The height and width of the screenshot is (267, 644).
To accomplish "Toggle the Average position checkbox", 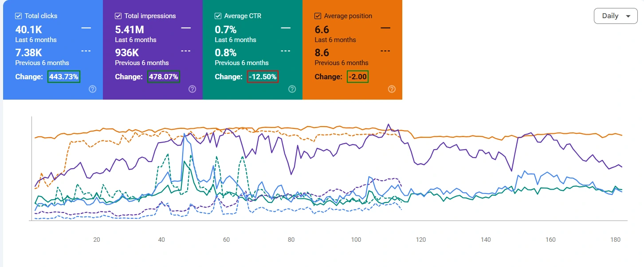I will (318, 16).
